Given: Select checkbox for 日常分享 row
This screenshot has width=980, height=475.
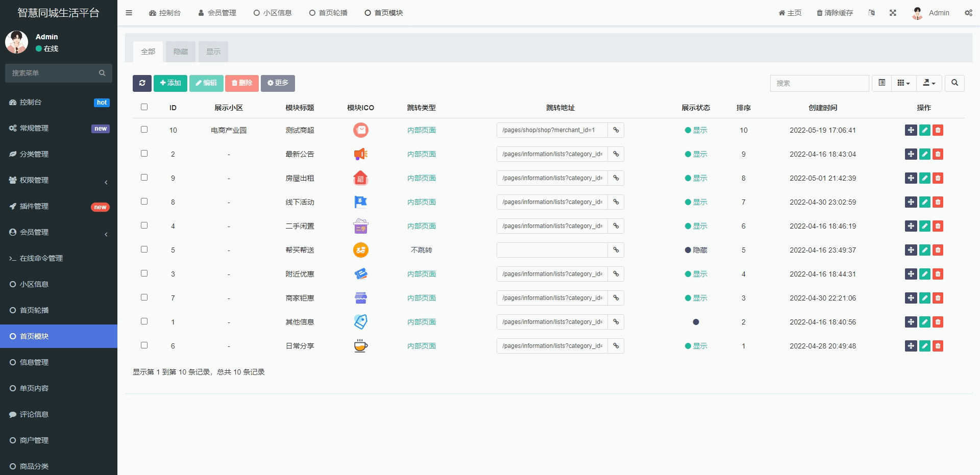Looking at the screenshot, I should pyautogui.click(x=144, y=345).
